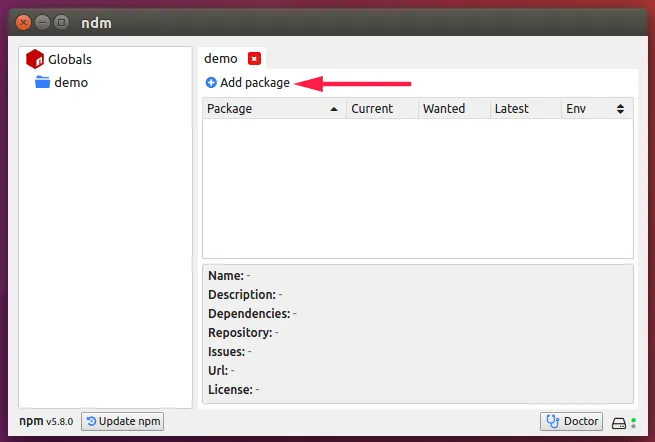Click the Latest column header

512,109
